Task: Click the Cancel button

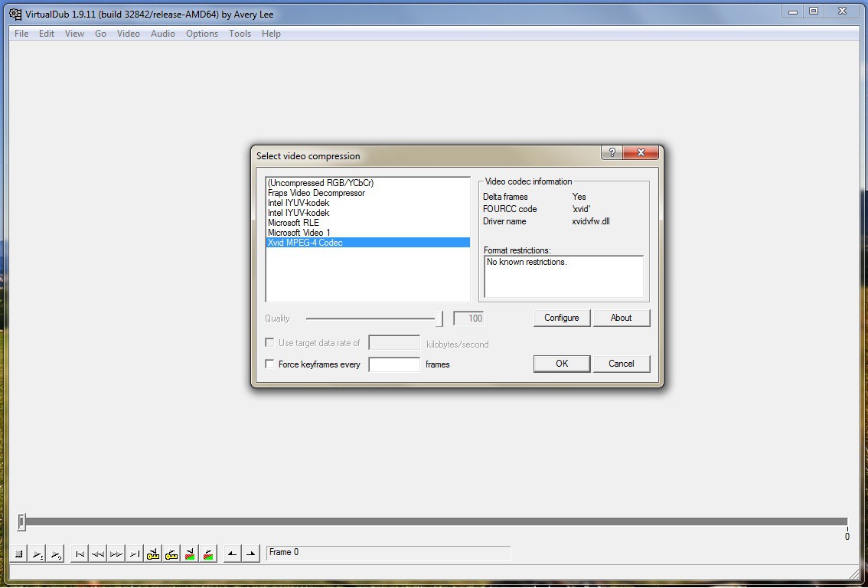Action: point(621,364)
